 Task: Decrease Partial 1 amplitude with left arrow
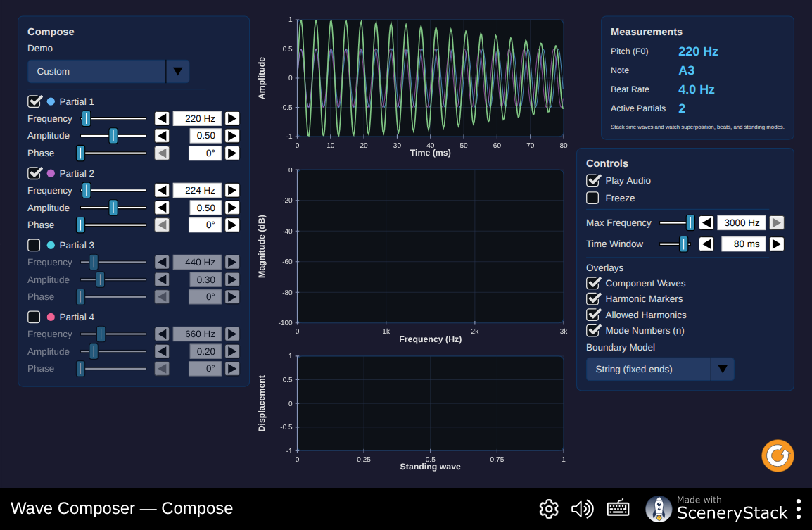[x=162, y=136]
